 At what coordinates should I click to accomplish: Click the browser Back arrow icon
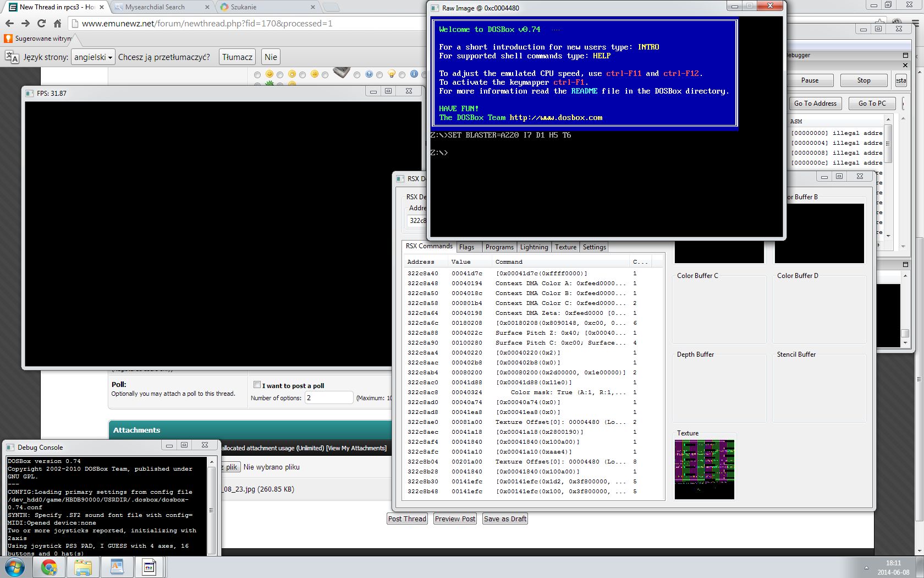coord(9,24)
